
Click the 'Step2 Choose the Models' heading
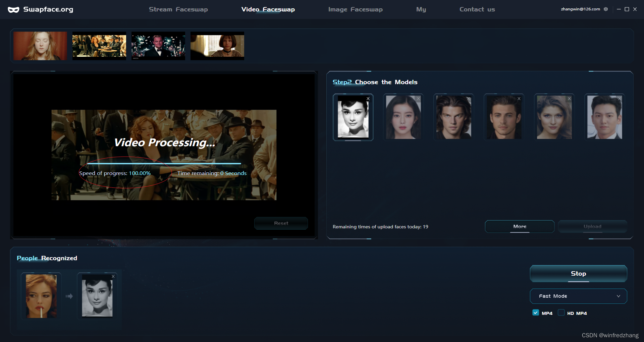pyautogui.click(x=375, y=82)
